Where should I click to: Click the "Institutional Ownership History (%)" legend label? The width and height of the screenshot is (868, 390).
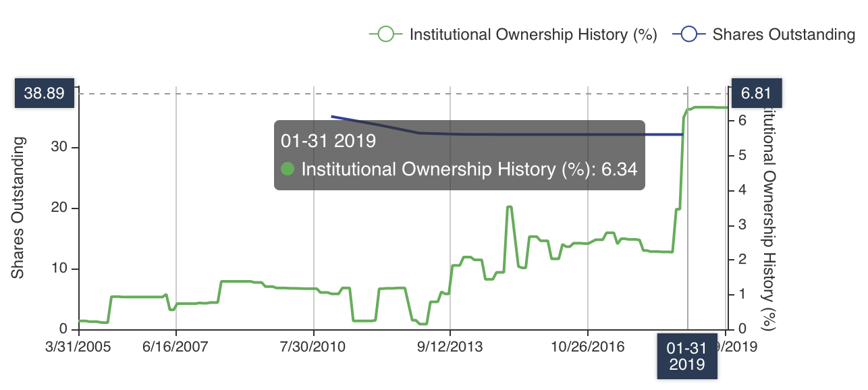tap(533, 35)
